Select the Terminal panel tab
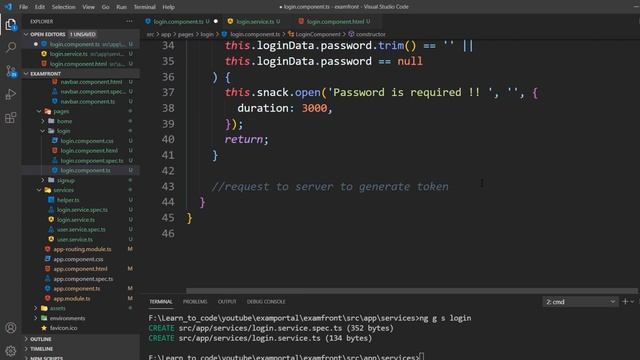 (161, 302)
